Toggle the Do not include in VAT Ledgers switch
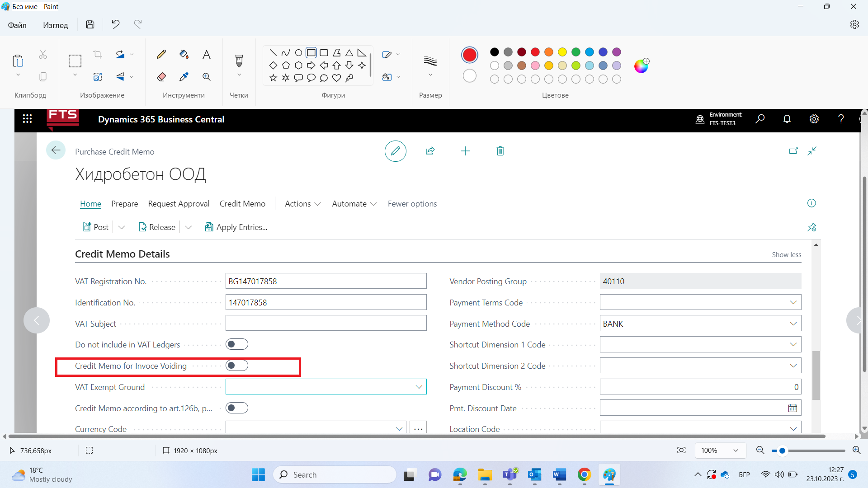 (x=237, y=344)
